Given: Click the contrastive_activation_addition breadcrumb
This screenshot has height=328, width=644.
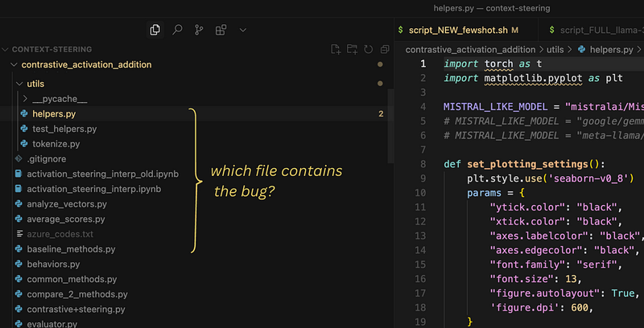Looking at the screenshot, I should pos(470,50).
